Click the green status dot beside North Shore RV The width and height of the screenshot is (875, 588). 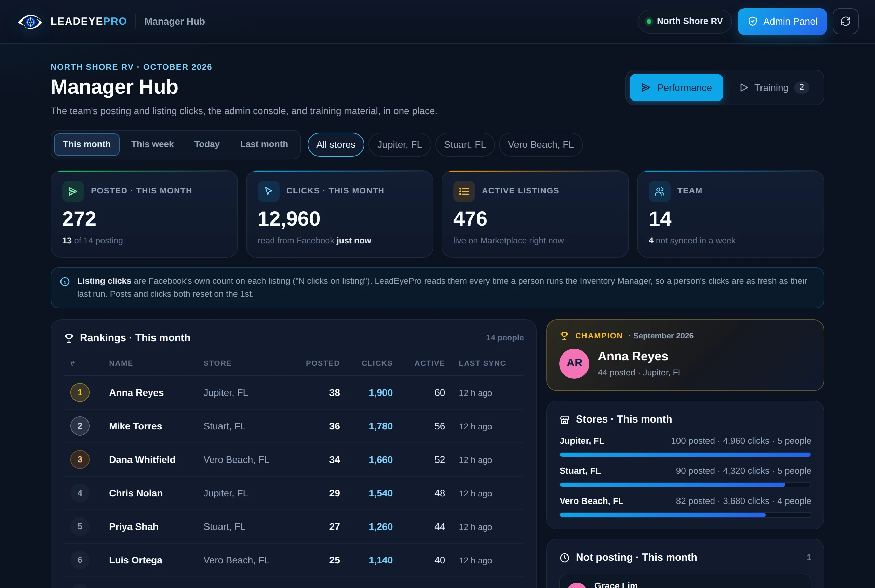tap(649, 22)
